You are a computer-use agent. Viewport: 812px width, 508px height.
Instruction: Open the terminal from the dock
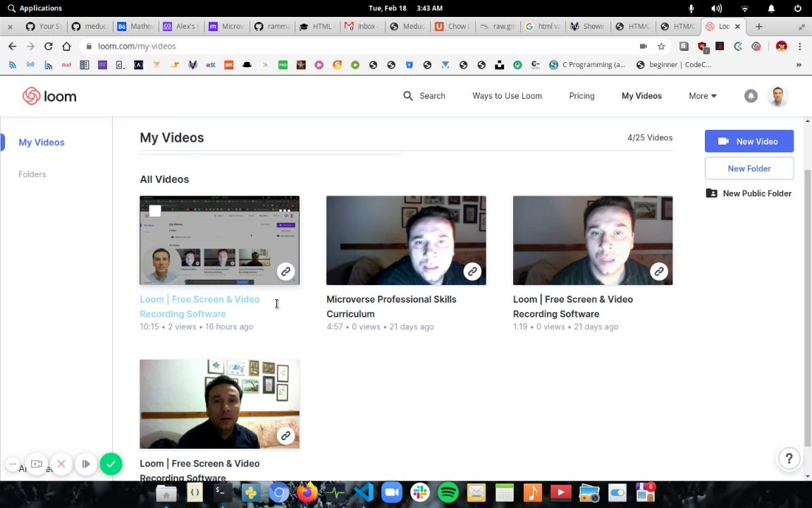(223, 492)
